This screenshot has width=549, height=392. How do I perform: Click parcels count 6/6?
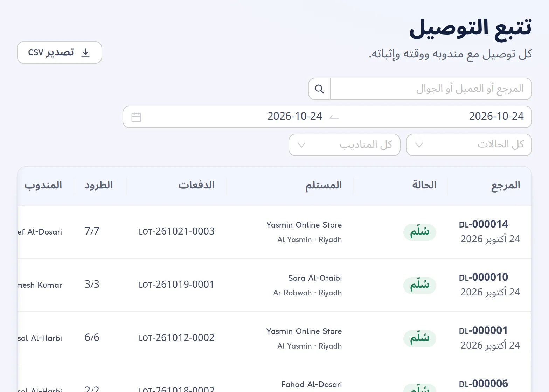(92, 337)
